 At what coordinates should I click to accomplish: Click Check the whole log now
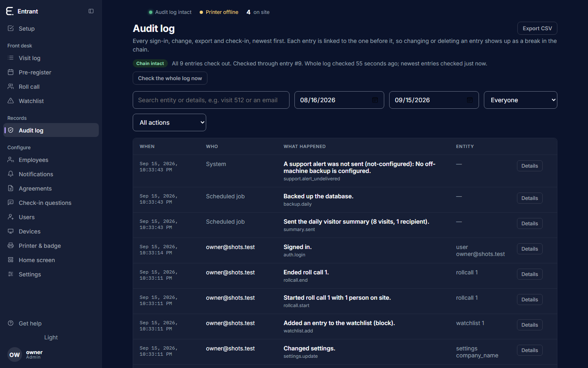[170, 78]
